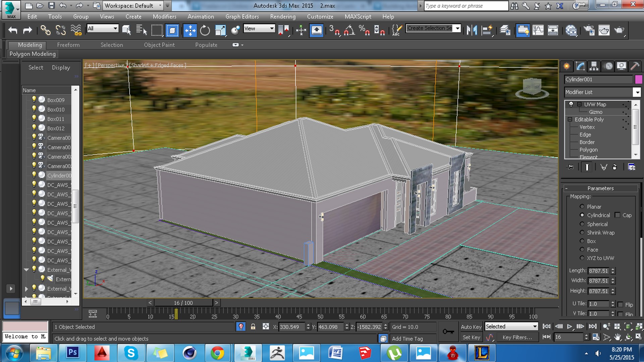
Task: Open the Motion command panel tab
Action: [x=608, y=66]
